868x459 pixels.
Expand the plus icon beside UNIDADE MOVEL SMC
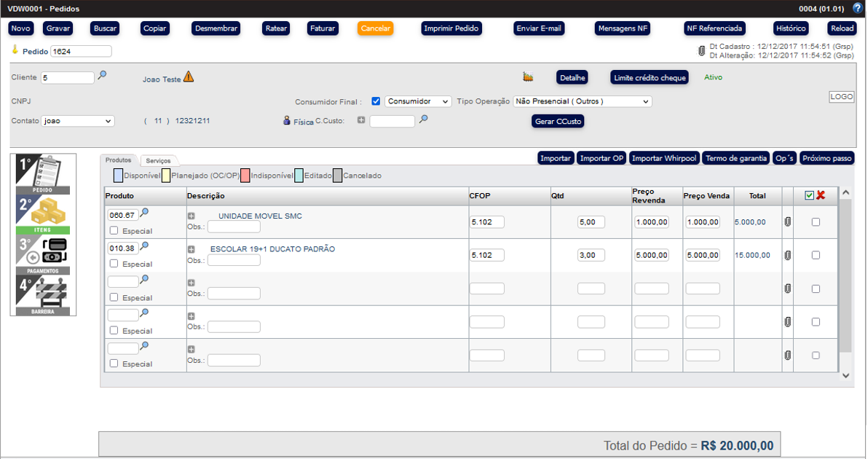192,216
